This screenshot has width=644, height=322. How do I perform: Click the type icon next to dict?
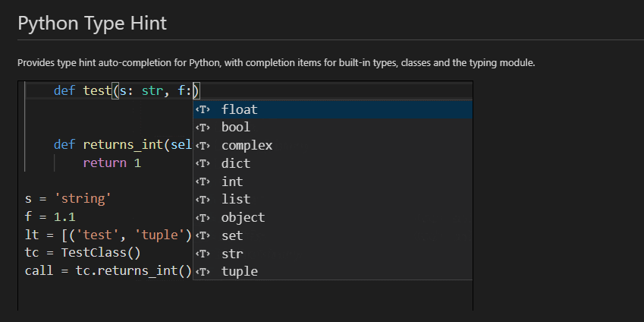[x=203, y=163]
